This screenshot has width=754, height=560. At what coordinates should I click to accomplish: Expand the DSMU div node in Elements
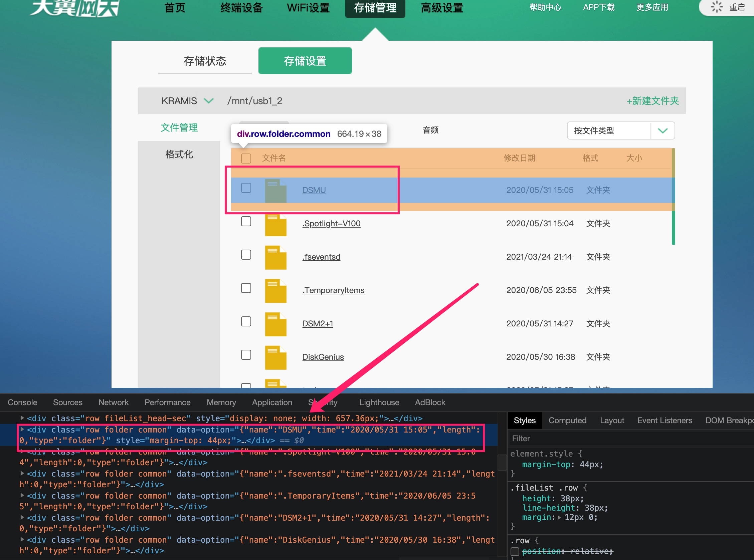(x=22, y=430)
